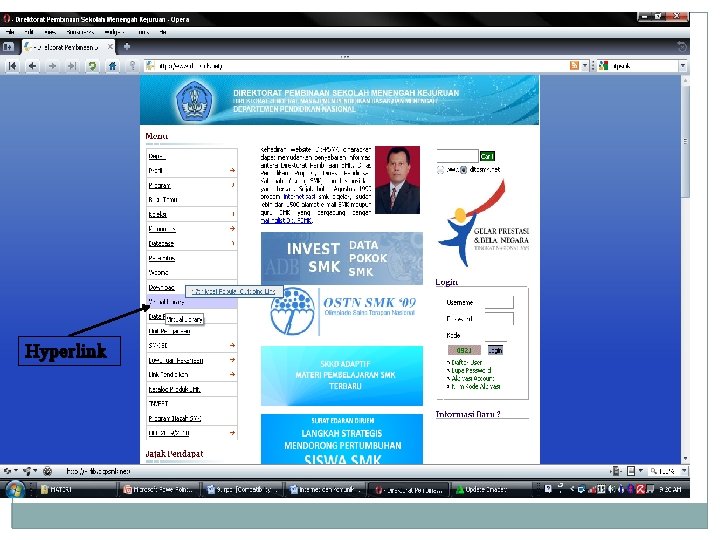
Task: Click the Link Pendidikan menu item
Action: coord(169,374)
